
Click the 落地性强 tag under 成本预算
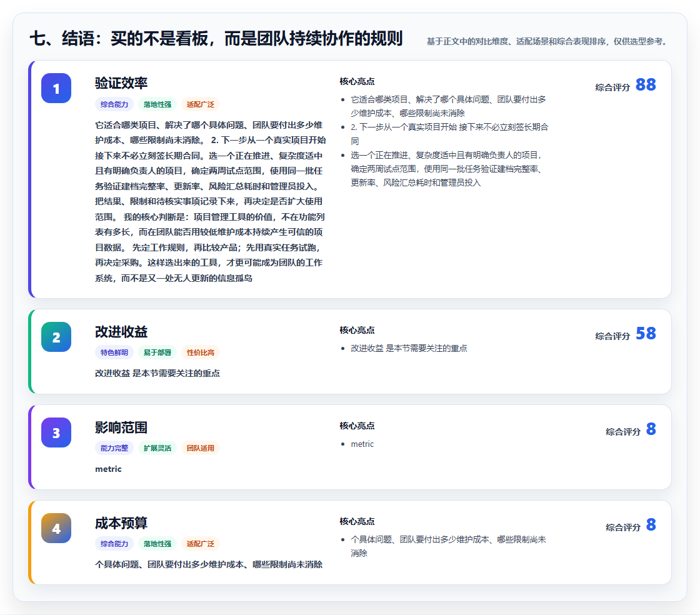(x=157, y=544)
